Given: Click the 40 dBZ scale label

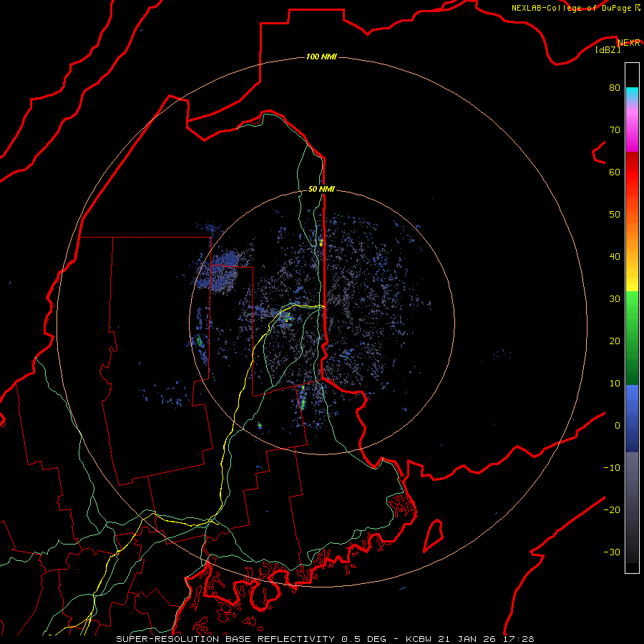Looking at the screenshot, I should coord(615,257).
